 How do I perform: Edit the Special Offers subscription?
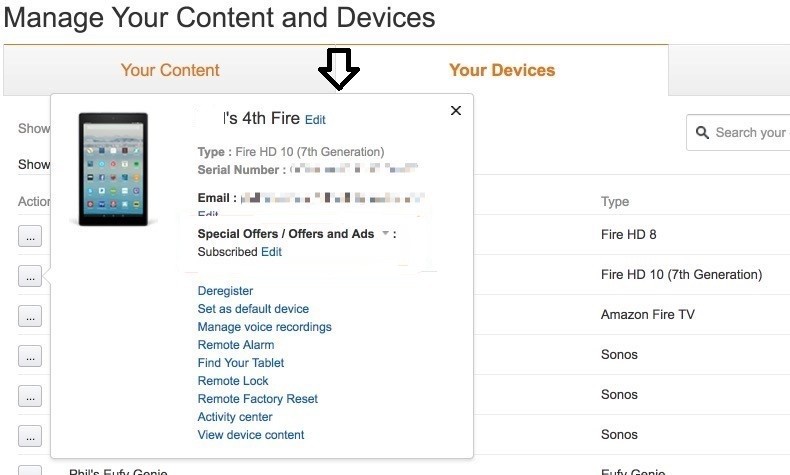pos(271,252)
